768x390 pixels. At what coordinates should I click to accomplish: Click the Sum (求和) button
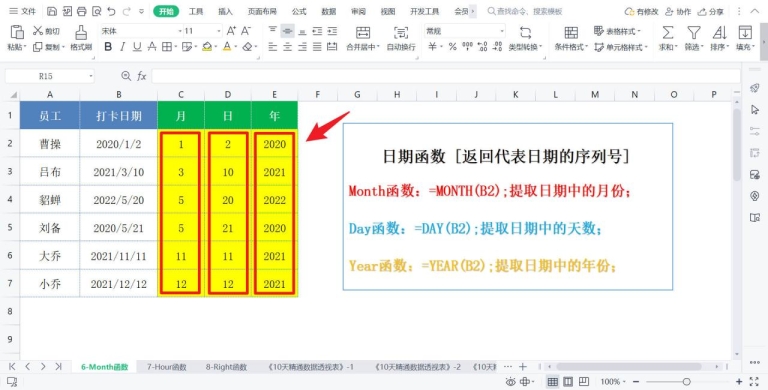668,38
